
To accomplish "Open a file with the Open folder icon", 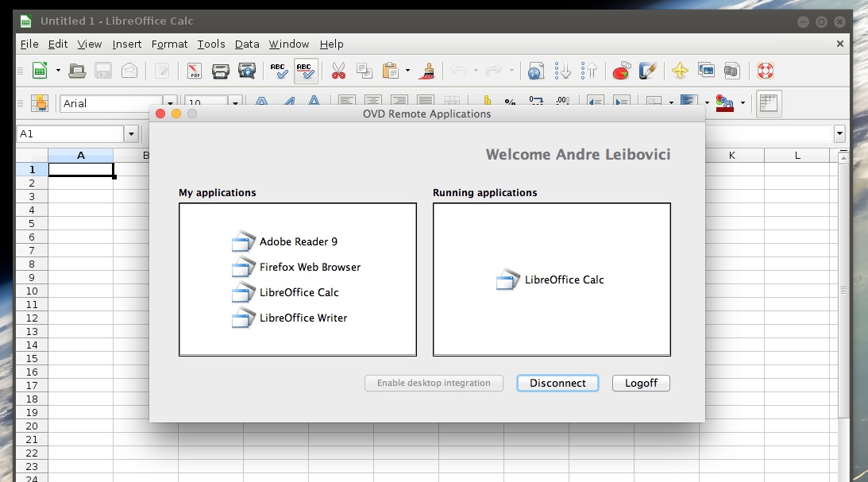I will [77, 71].
